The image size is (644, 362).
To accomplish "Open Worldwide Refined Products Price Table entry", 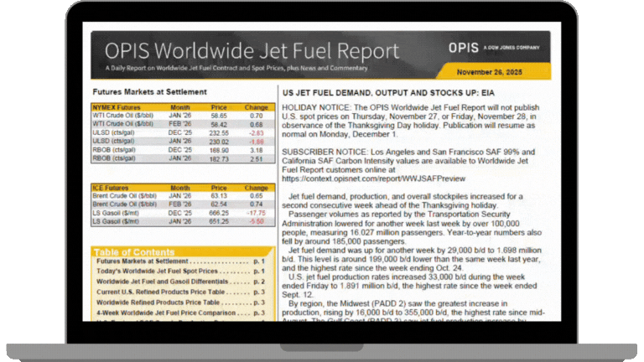I will [158, 303].
